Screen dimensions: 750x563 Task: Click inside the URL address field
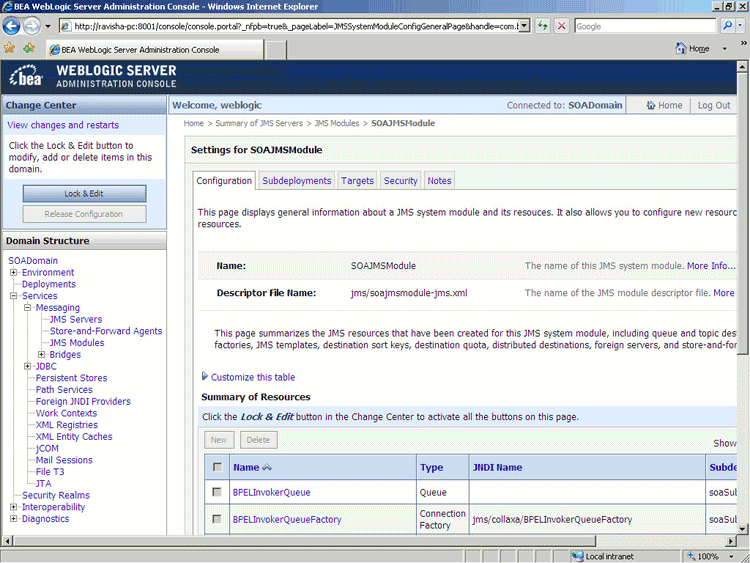click(295, 26)
